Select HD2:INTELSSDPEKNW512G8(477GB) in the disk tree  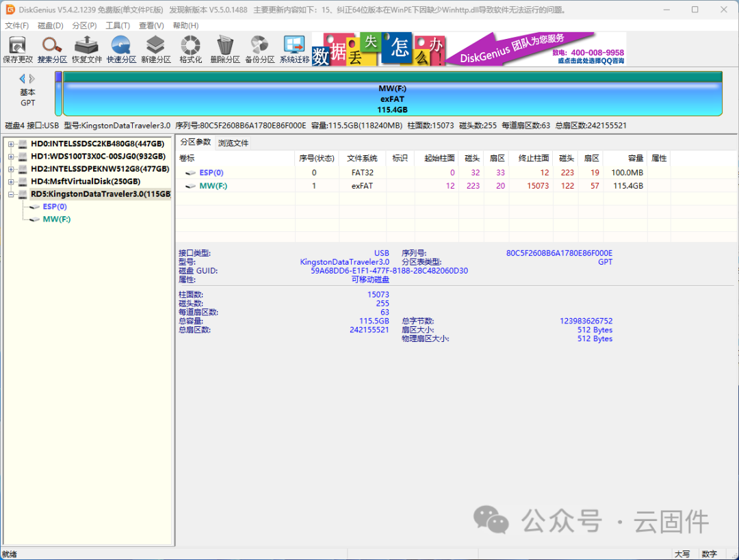[x=100, y=169]
